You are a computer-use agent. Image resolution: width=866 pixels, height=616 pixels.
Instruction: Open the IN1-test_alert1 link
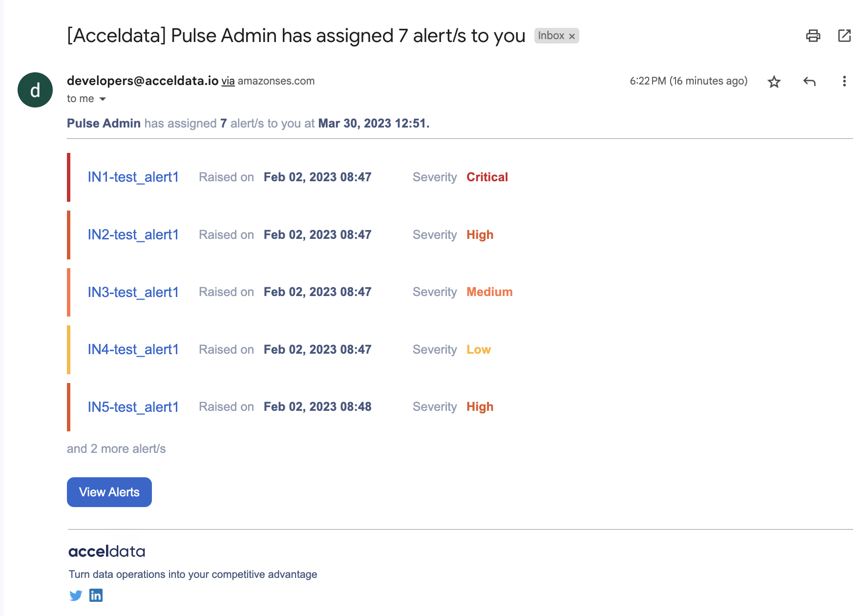133,177
